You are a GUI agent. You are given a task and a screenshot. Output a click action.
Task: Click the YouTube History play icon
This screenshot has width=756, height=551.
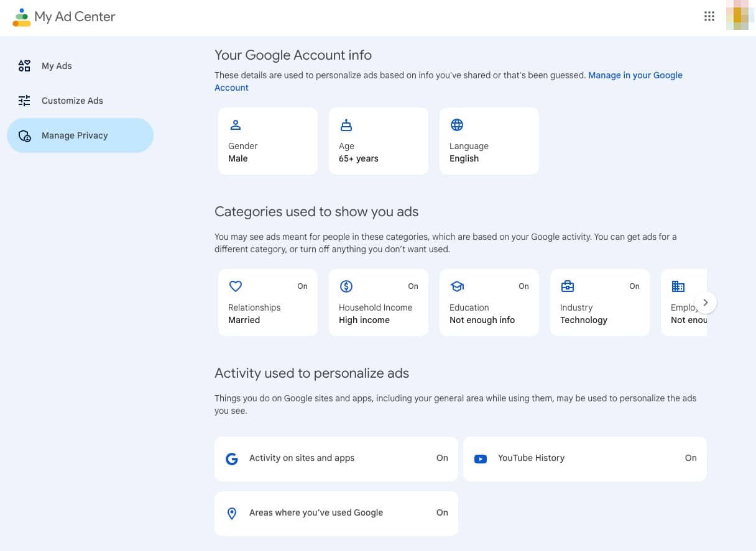481,459
